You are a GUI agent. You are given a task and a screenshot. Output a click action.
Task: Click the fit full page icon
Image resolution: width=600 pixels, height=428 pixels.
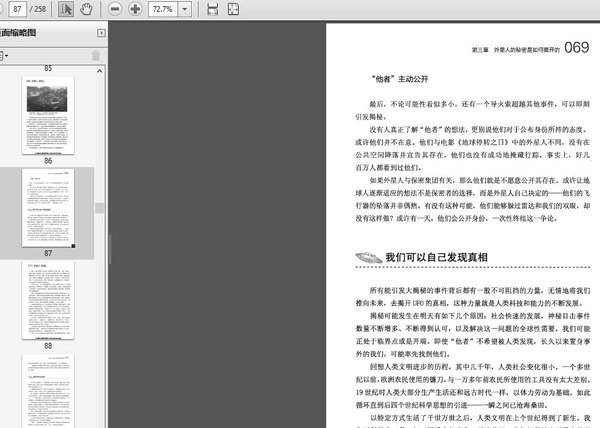coord(233,9)
